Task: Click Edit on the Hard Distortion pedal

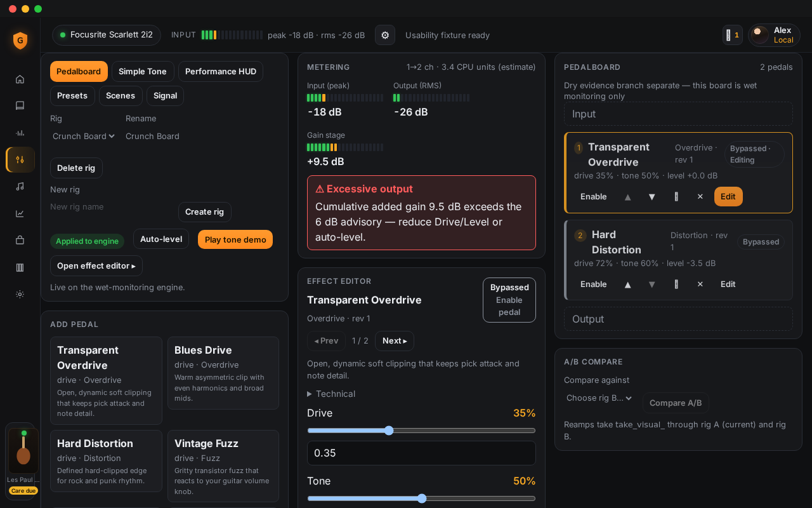Action: tap(728, 284)
